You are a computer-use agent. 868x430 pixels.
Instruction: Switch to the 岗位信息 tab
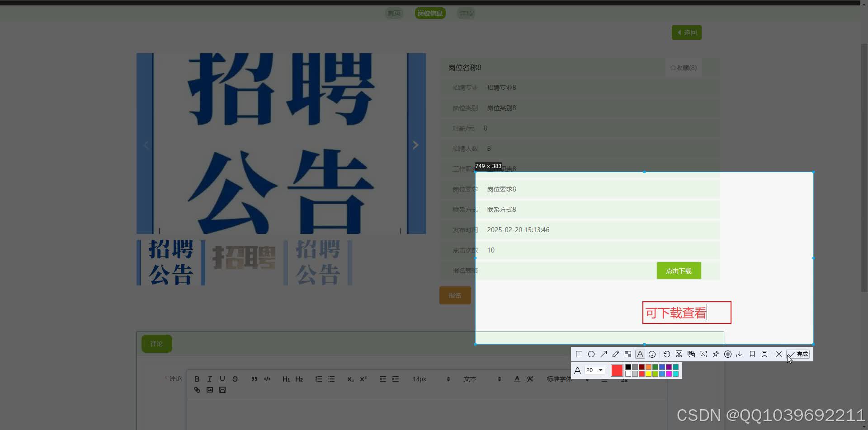tap(429, 13)
